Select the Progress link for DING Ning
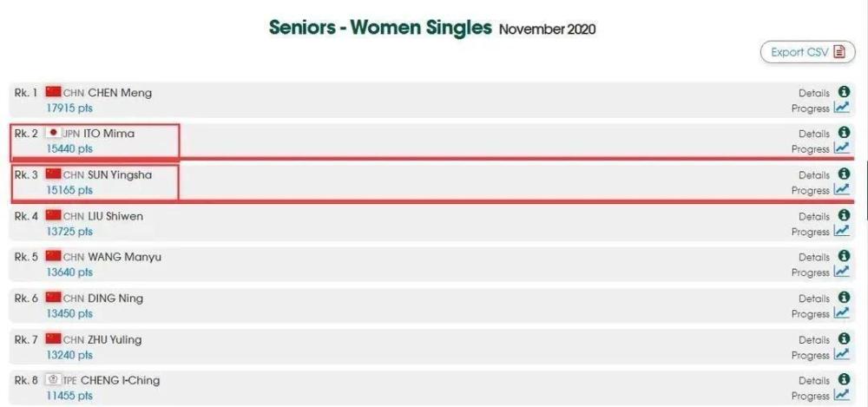Image resolution: width=868 pixels, height=407 pixels. [x=811, y=314]
